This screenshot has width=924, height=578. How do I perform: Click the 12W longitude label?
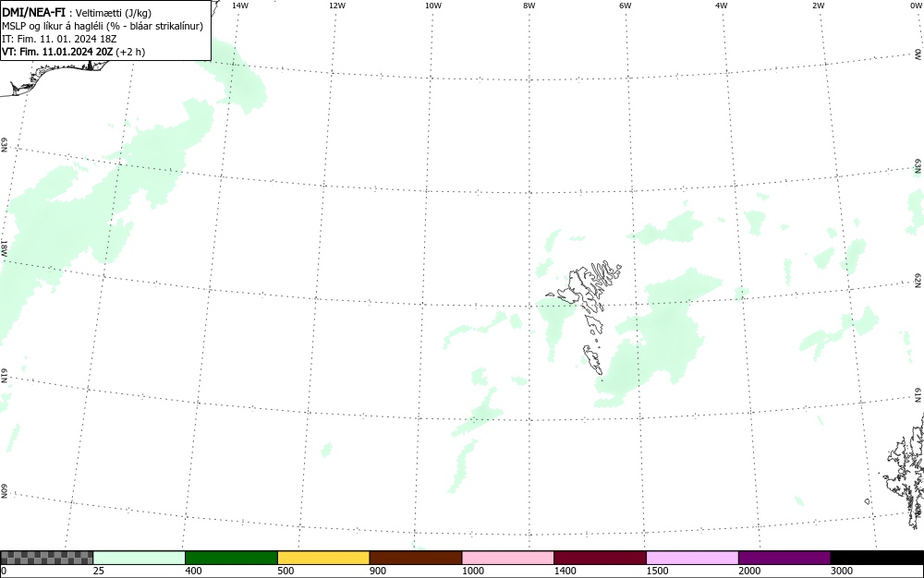(336, 6)
